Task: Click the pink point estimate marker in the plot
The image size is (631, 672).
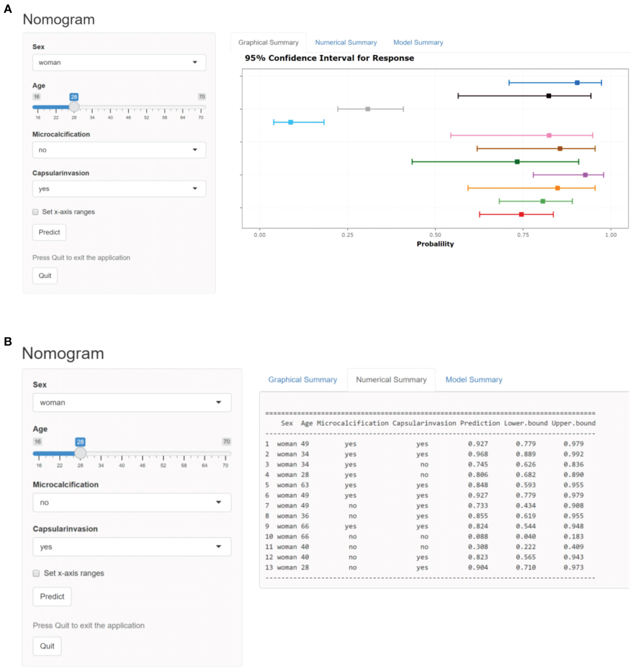Action: tap(549, 135)
